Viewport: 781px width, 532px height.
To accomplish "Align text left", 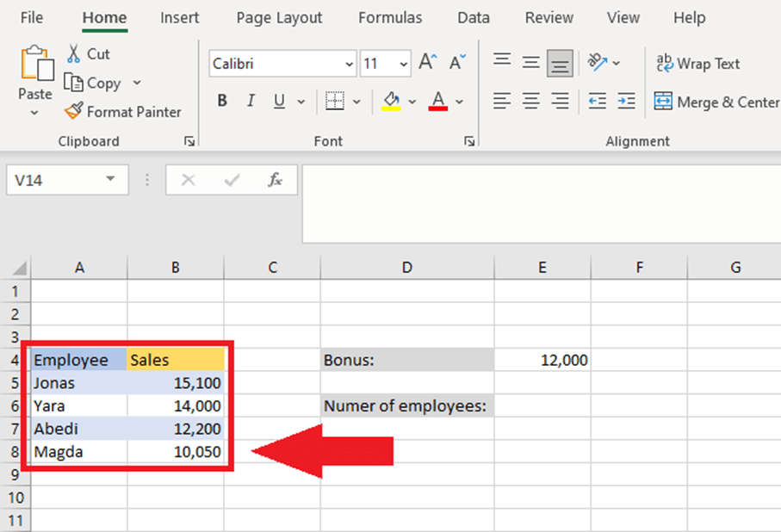I will click(502, 101).
